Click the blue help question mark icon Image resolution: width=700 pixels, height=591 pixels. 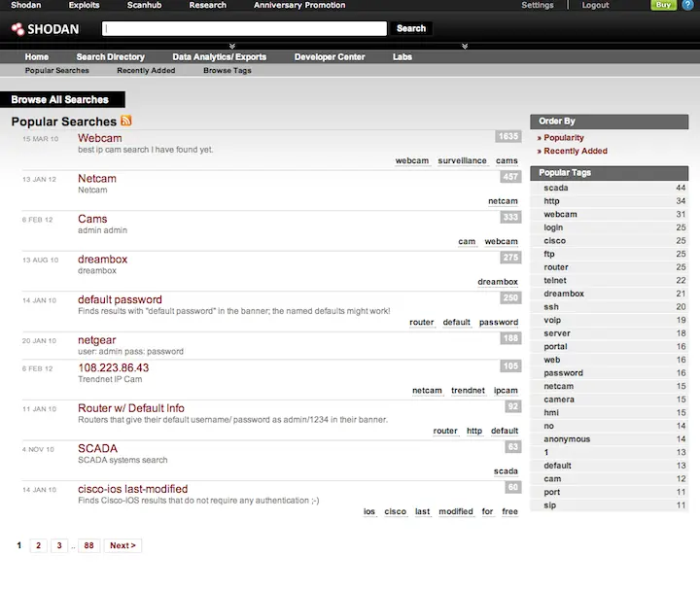[x=688, y=5]
